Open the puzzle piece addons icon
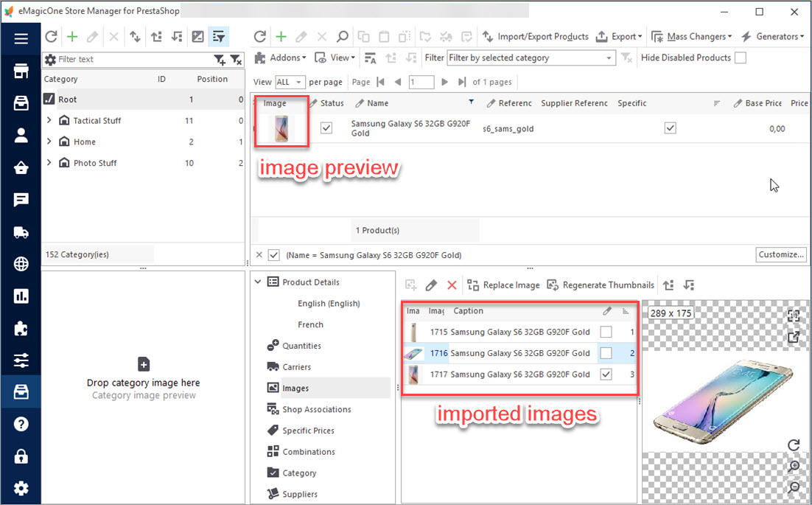This screenshot has height=505, width=812. [x=21, y=328]
